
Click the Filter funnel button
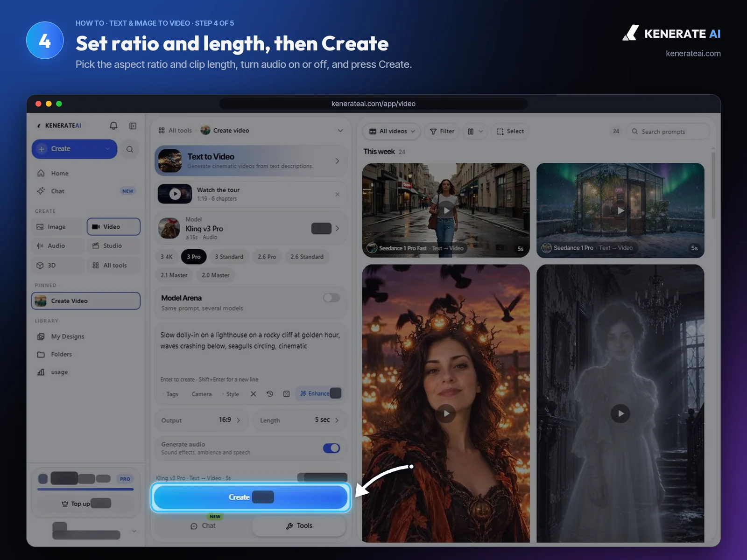coord(442,131)
